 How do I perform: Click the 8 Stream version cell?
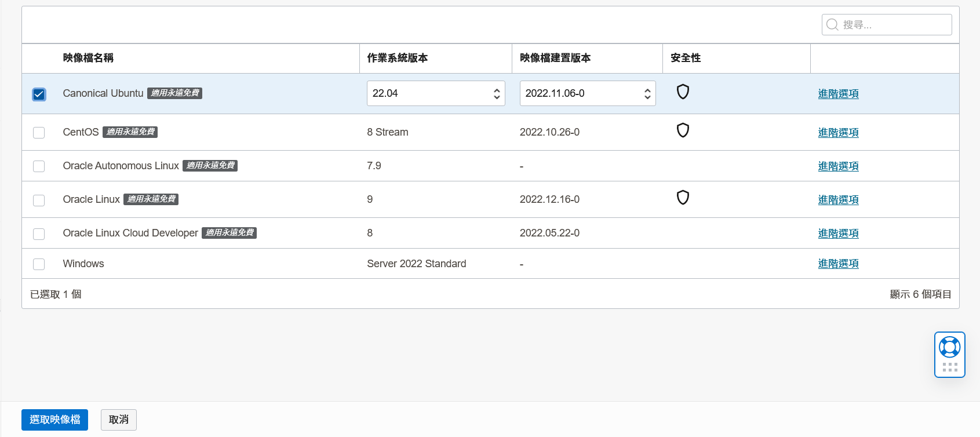click(388, 132)
